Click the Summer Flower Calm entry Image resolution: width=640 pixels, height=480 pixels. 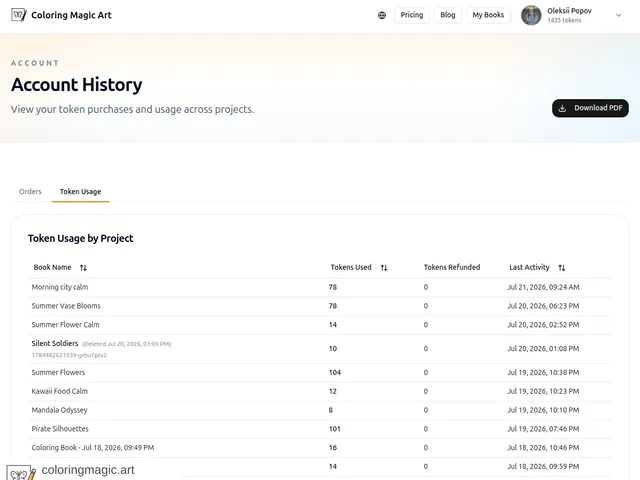pos(65,325)
